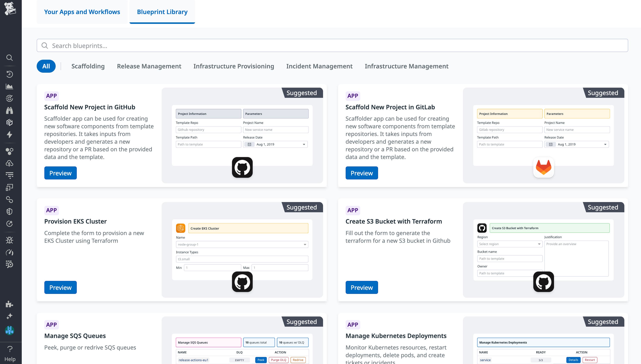Click the orange EKS icon in Create EKS Cluster
Image resolution: width=641 pixels, height=364 pixels.
click(x=181, y=228)
